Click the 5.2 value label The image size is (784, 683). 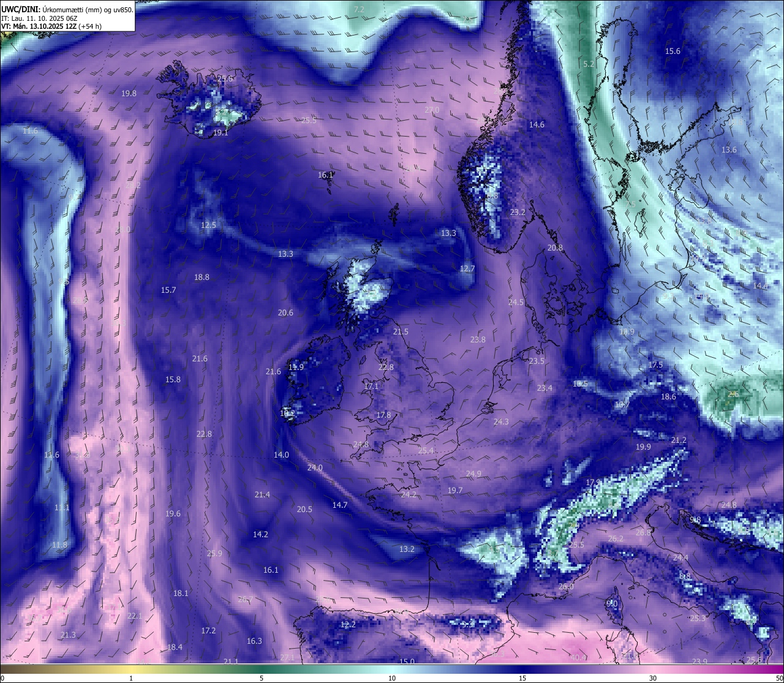pyautogui.click(x=589, y=64)
